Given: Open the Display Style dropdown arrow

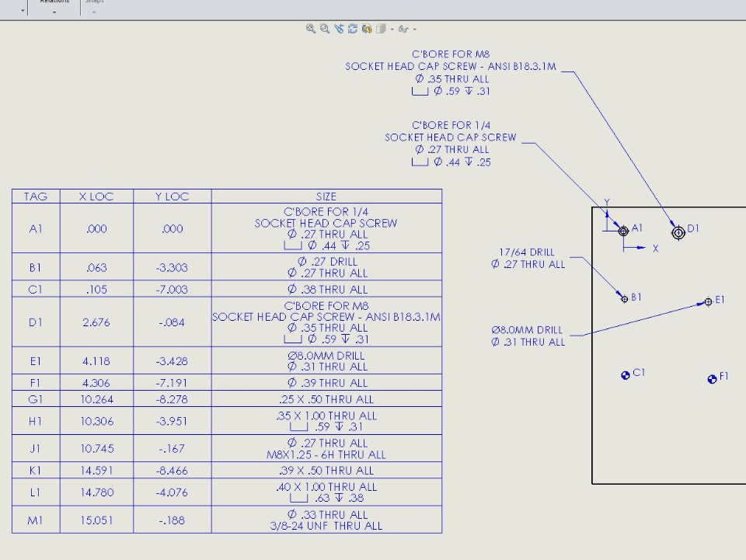Looking at the screenshot, I should (392, 30).
